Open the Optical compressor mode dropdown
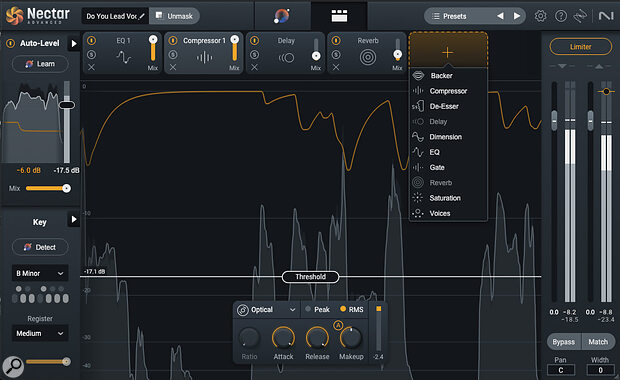 pyautogui.click(x=267, y=310)
